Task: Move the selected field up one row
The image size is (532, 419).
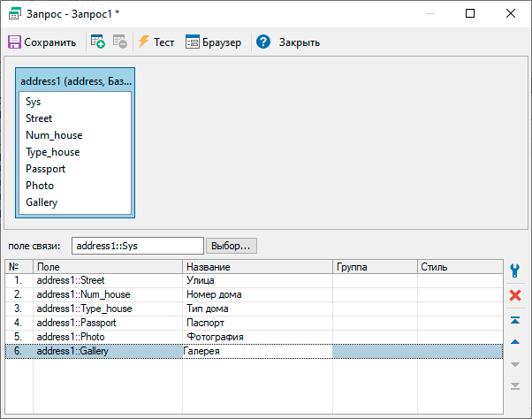Action: (515, 342)
